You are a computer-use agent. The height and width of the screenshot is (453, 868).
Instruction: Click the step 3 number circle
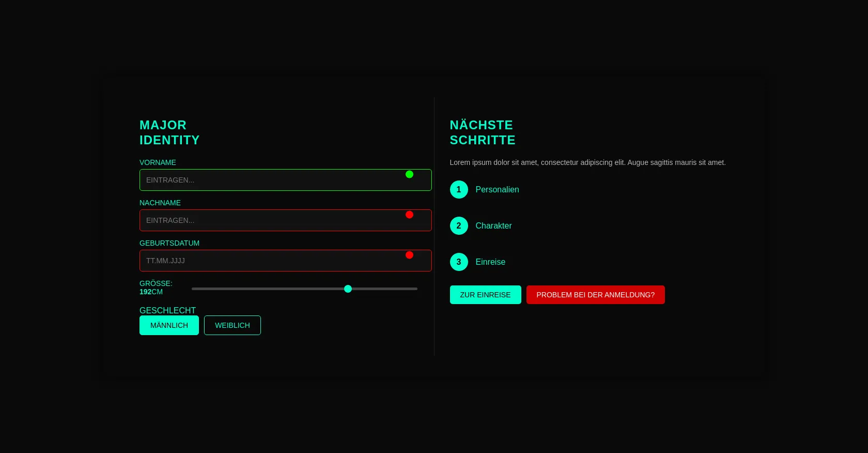point(459,262)
